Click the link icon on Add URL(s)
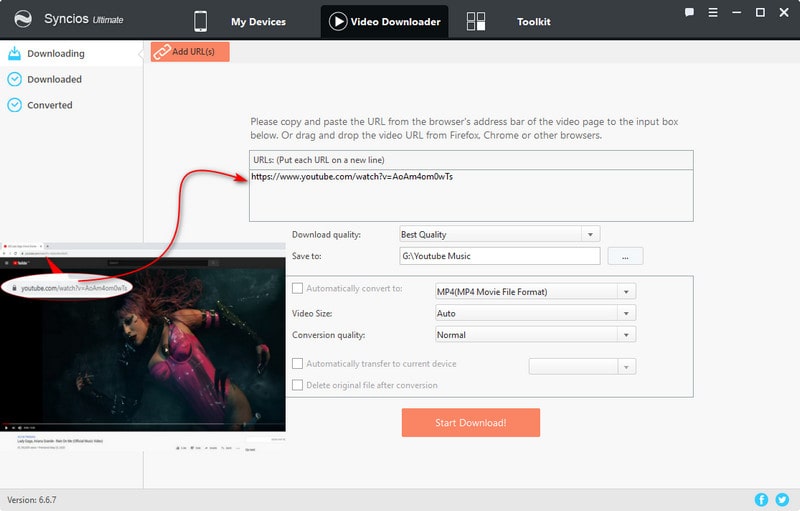The width and height of the screenshot is (800, 511). coord(162,52)
